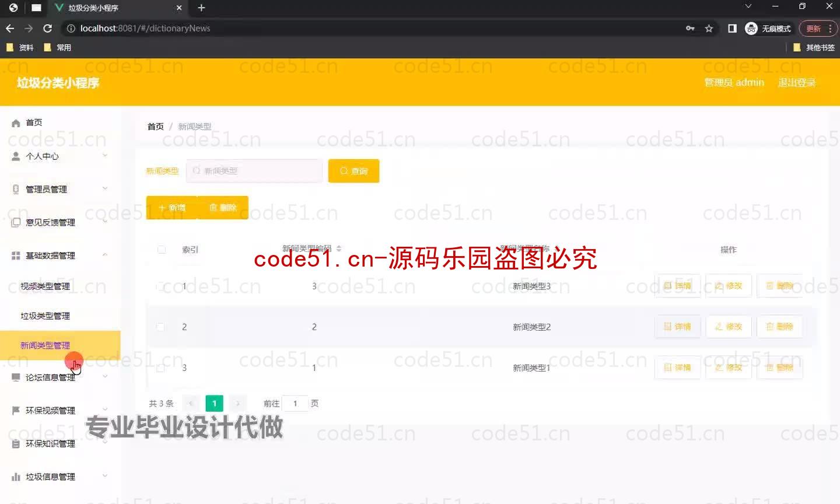This screenshot has width=840, height=504.
Task: Open 详情 for 新闻类型3
Action: (677, 286)
